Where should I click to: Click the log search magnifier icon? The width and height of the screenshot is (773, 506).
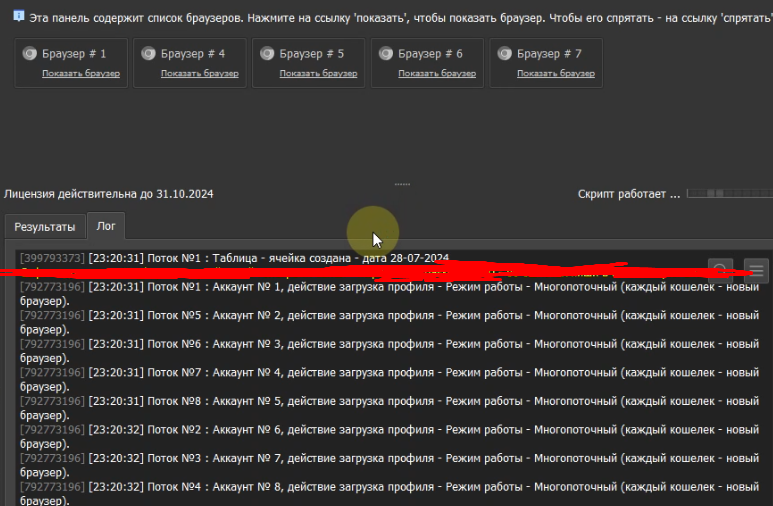(719, 269)
